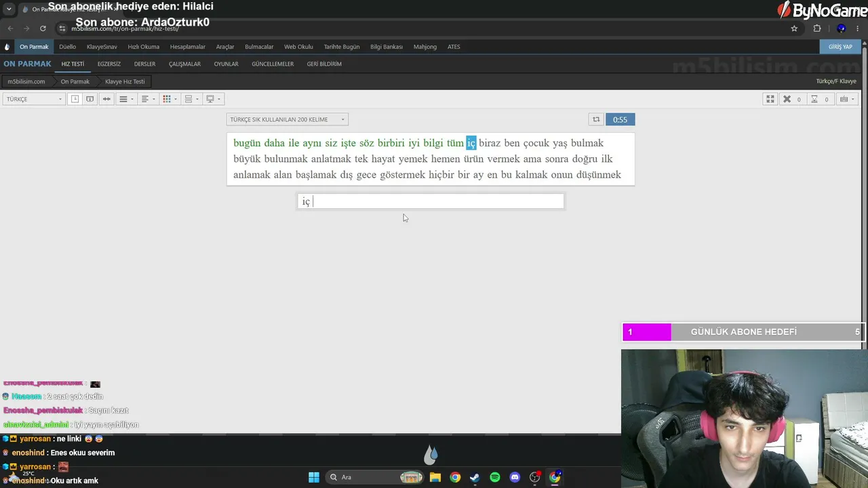Click the Türkçe/F Klavye label
868x488 pixels.
(x=836, y=81)
